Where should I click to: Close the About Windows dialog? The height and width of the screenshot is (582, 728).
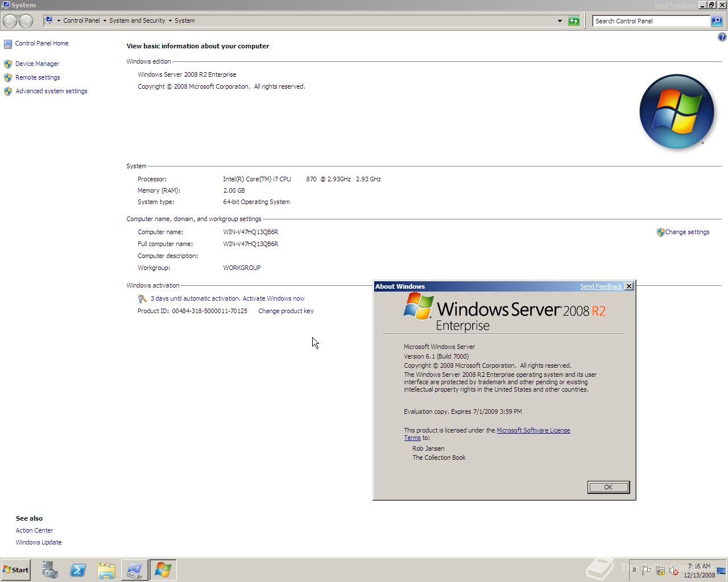point(629,286)
